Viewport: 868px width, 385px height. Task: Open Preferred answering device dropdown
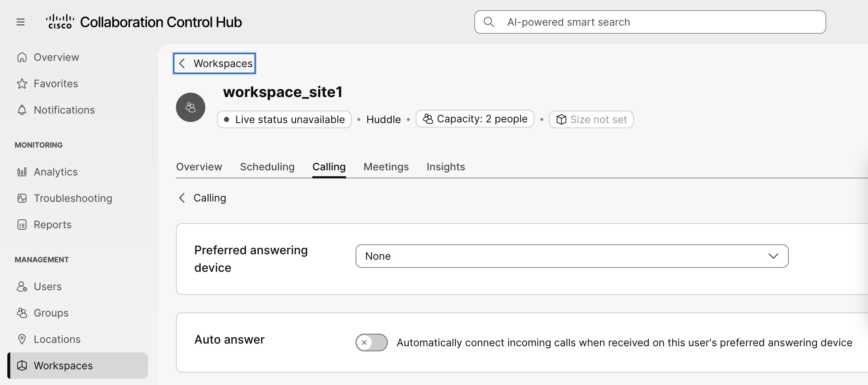[x=572, y=256]
